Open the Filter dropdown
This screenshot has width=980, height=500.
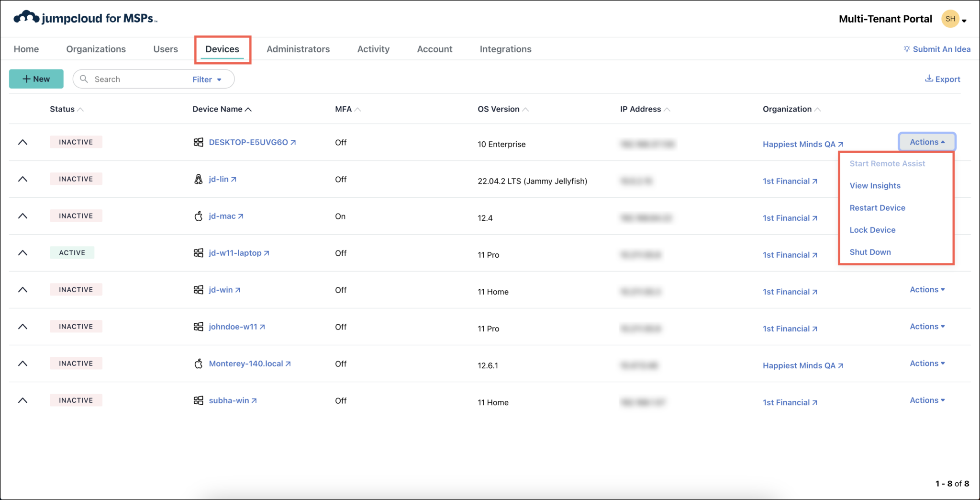coord(206,79)
